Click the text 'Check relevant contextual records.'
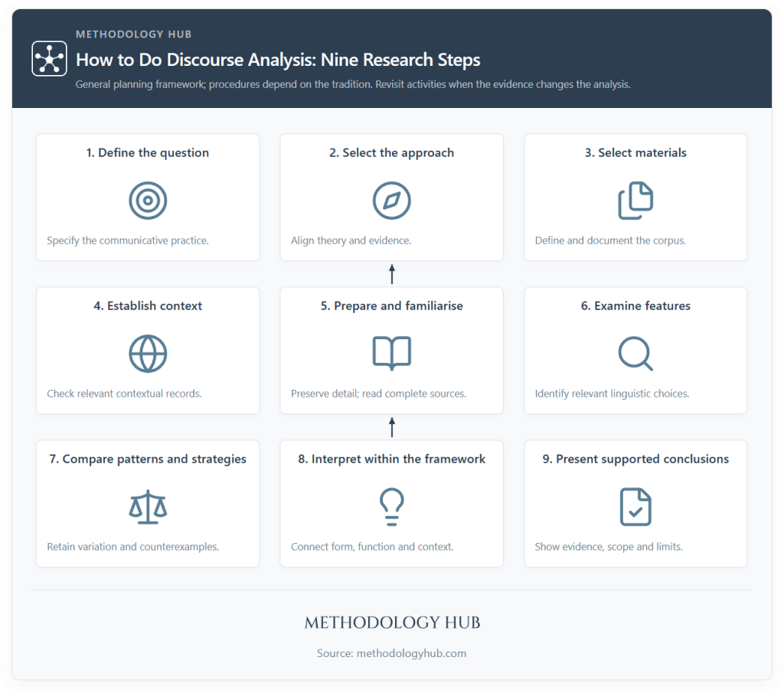 point(124,394)
